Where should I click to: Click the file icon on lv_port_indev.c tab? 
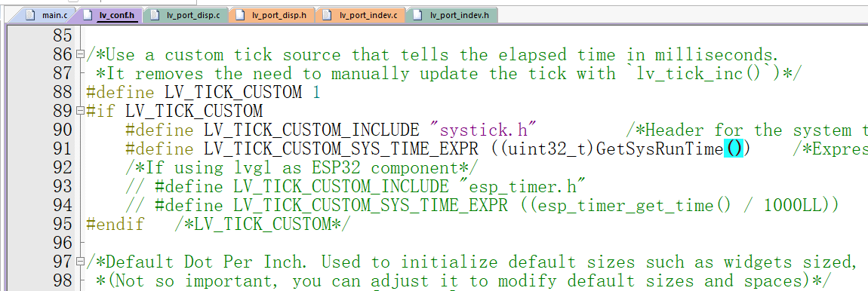click(x=327, y=15)
